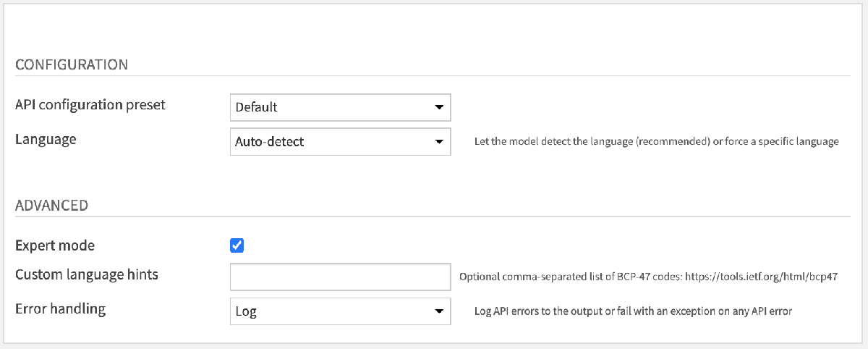The height and width of the screenshot is (349, 868).
Task: Click the CONFIGURATION section heading
Action: point(72,64)
